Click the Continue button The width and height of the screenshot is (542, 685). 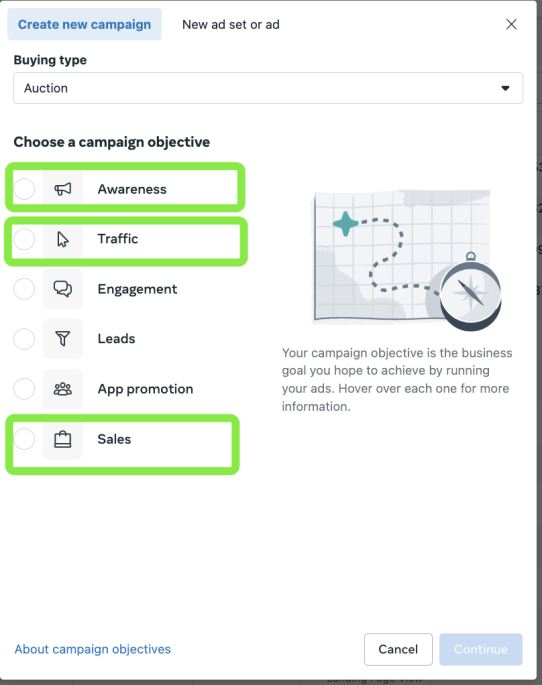(x=481, y=649)
